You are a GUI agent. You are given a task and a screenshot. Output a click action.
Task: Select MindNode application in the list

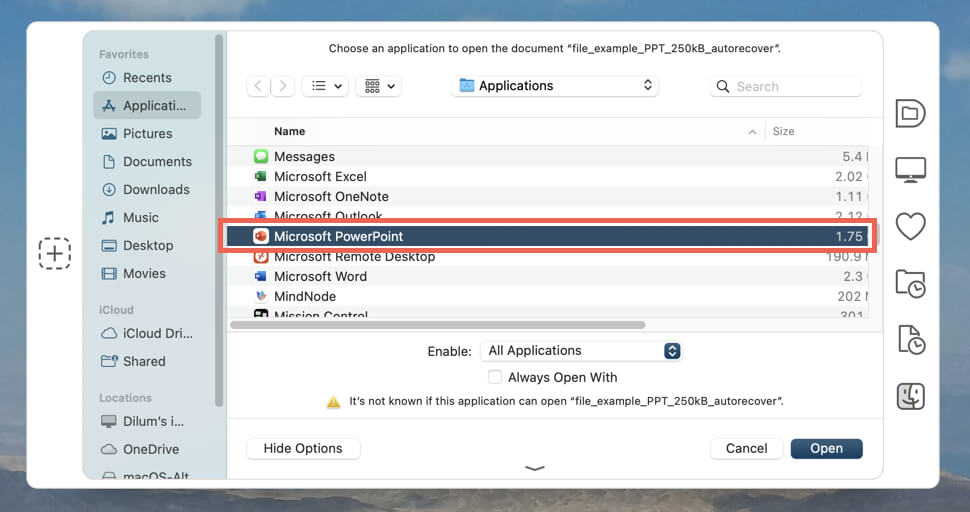tap(305, 297)
